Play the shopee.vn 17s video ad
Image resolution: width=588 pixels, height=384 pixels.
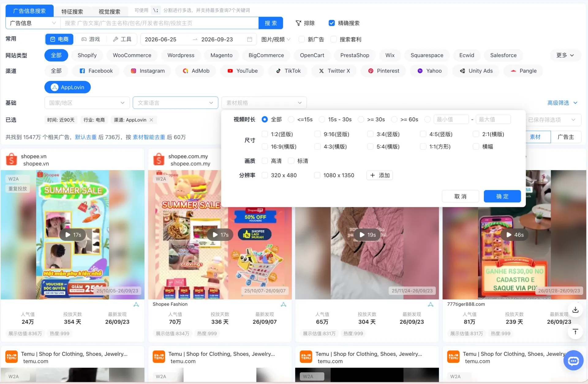pos(73,235)
